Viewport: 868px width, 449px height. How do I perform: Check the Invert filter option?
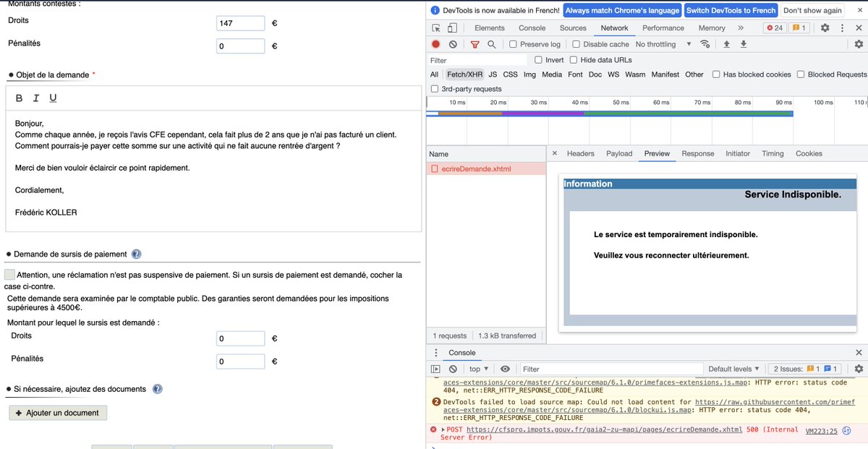click(538, 60)
